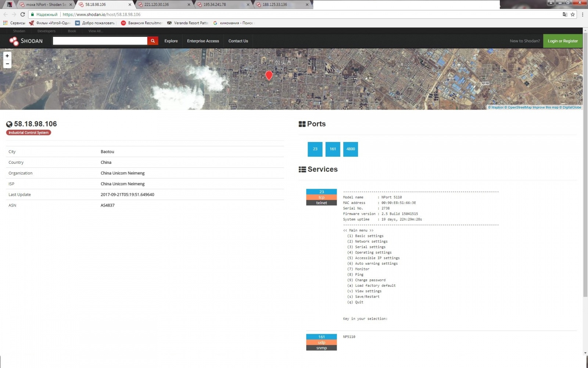Bookmark the page with the star icon

[573, 14]
